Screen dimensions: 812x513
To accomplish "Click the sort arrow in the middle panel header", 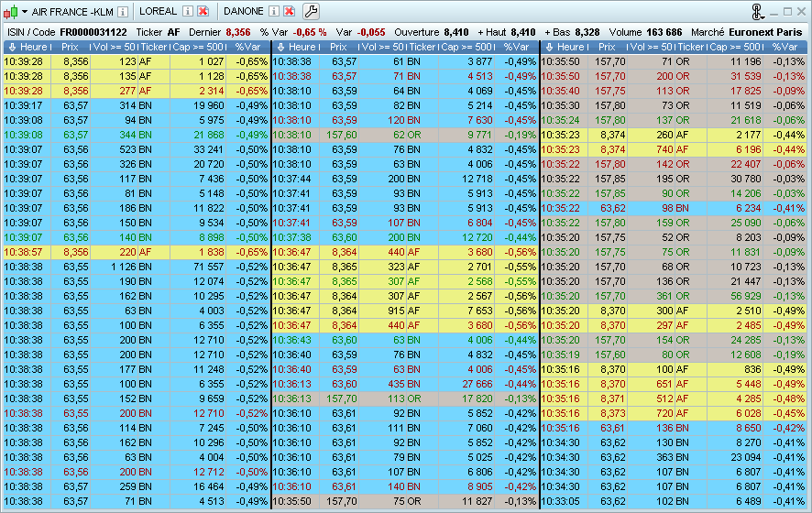I will point(281,47).
